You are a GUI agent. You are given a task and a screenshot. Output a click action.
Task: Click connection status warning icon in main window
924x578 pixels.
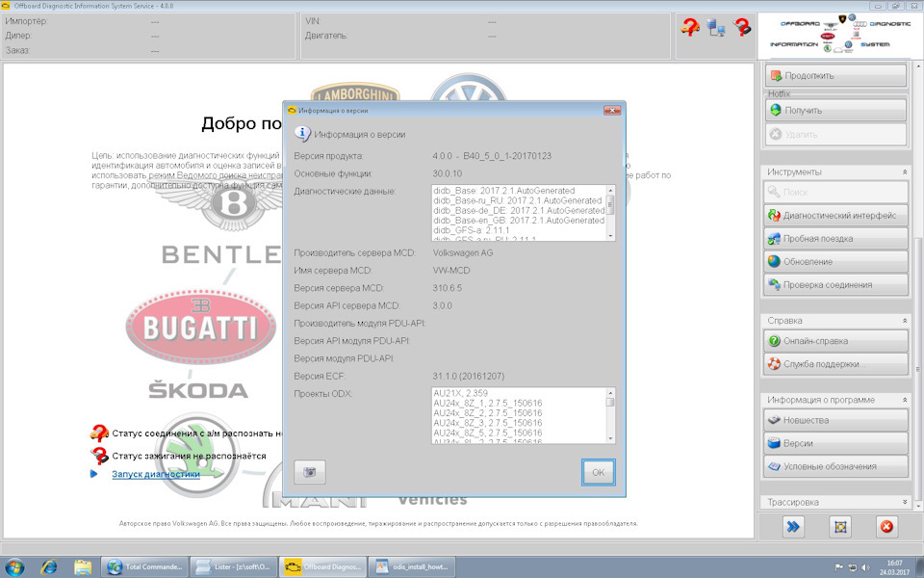pyautogui.click(x=99, y=433)
